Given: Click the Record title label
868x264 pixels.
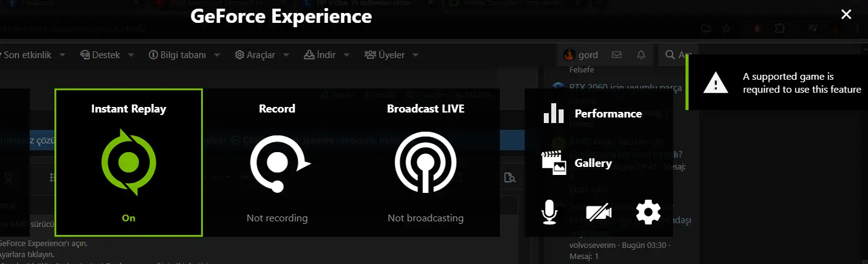Looking at the screenshot, I should pos(277,109).
